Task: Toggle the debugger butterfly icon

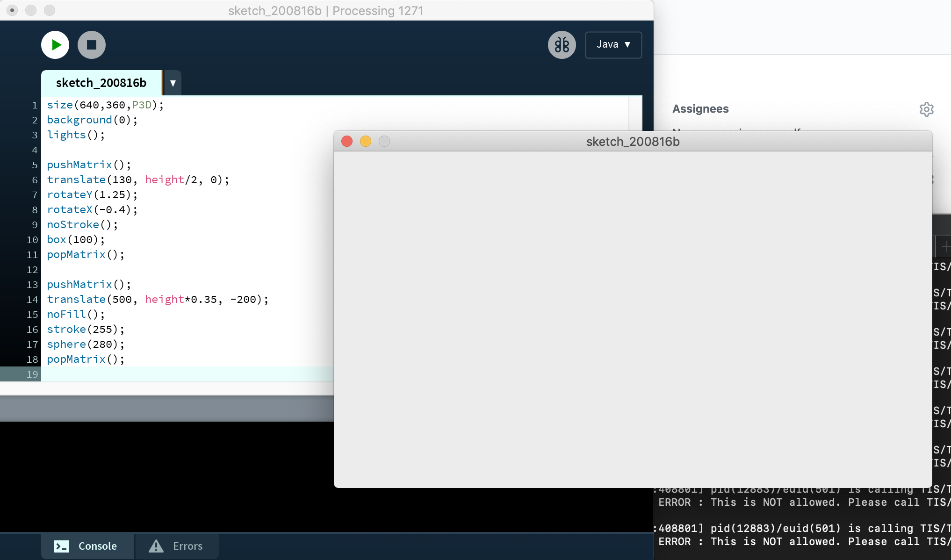Action: pos(562,45)
